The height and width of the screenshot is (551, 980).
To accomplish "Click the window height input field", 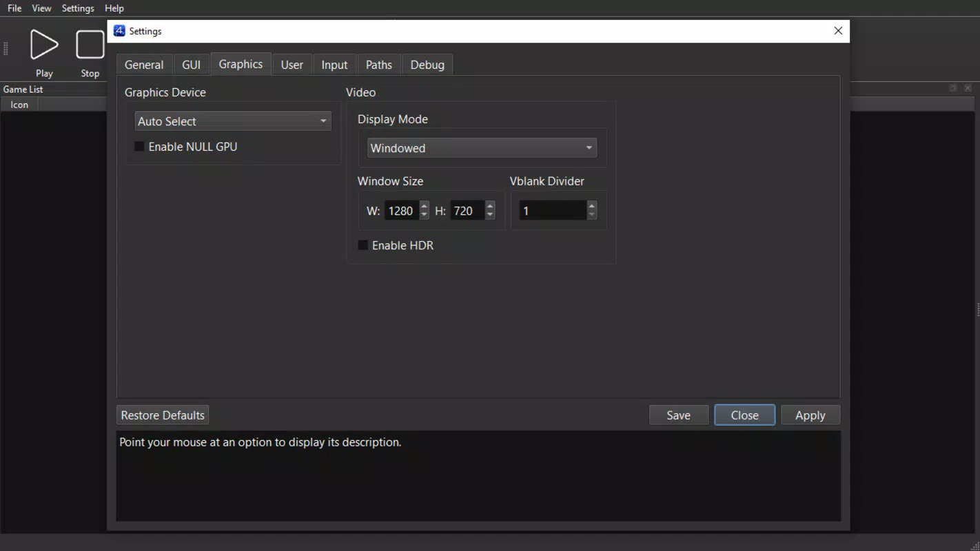I will (468, 211).
